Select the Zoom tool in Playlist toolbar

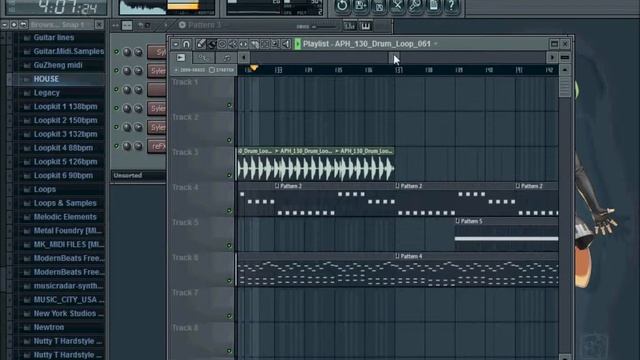pos(276,44)
